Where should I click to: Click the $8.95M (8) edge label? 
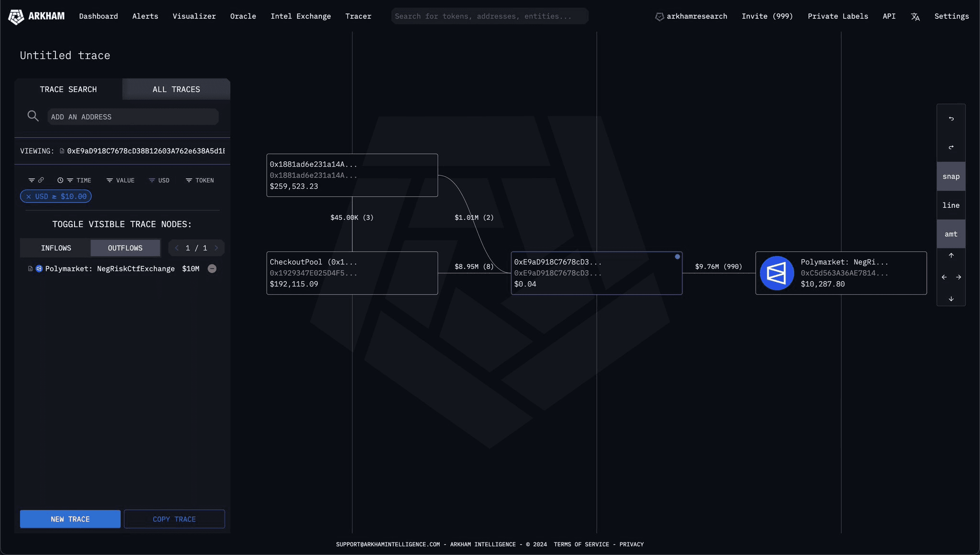point(474,266)
